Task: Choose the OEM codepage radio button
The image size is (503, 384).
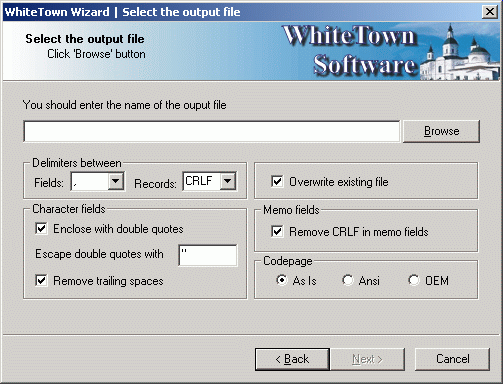Action: [414, 280]
